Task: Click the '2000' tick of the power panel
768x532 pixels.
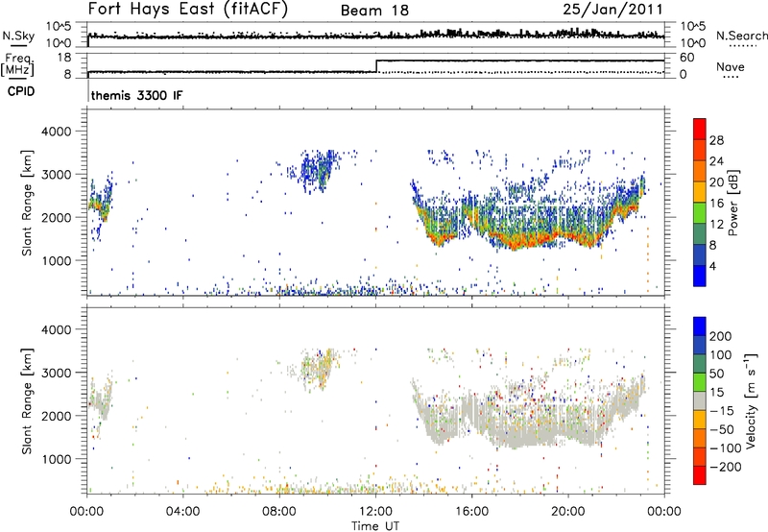Action: click(x=57, y=217)
